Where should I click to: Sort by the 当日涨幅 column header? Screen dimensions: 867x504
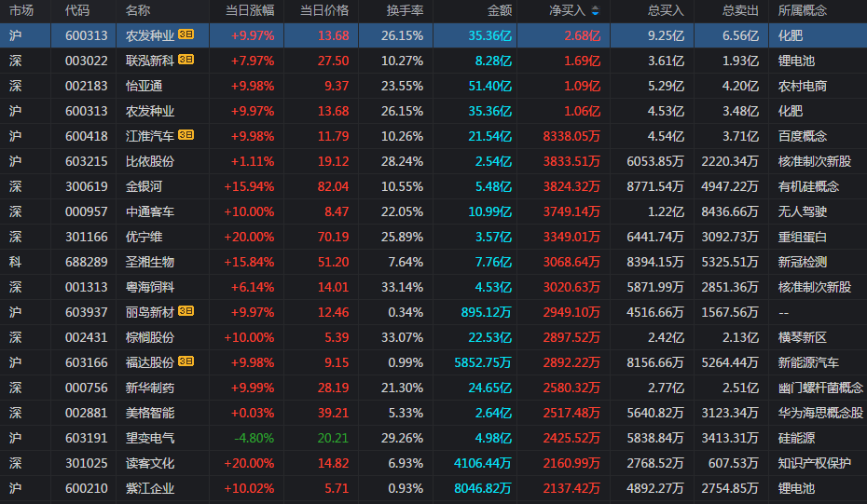[250, 10]
